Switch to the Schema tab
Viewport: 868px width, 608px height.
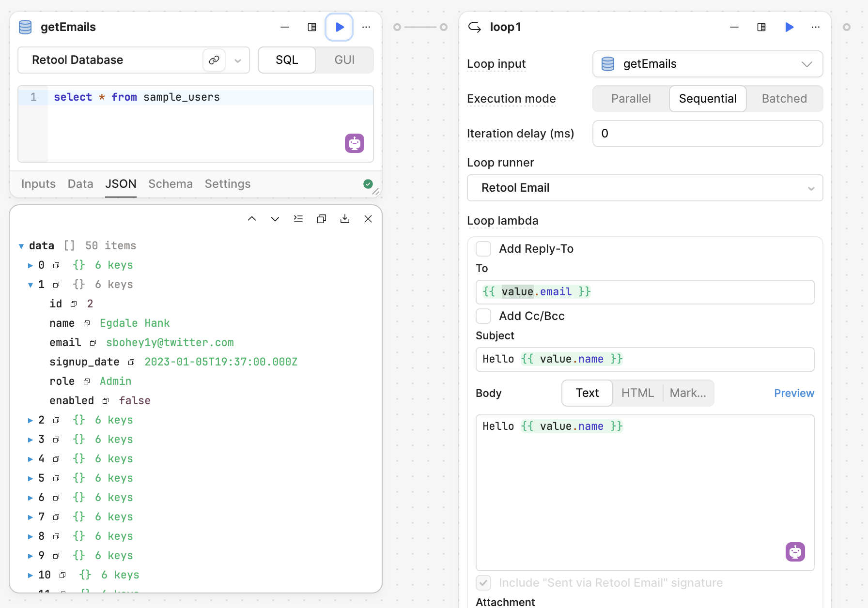click(170, 184)
